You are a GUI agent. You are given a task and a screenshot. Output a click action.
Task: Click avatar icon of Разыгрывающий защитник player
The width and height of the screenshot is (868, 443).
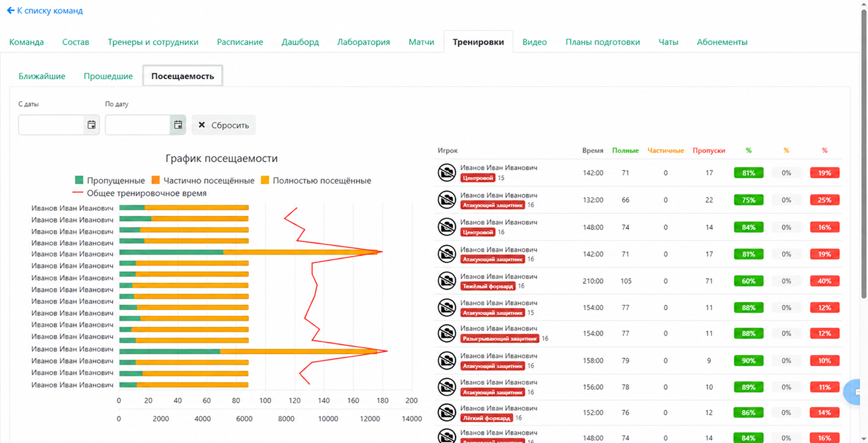coord(447,334)
